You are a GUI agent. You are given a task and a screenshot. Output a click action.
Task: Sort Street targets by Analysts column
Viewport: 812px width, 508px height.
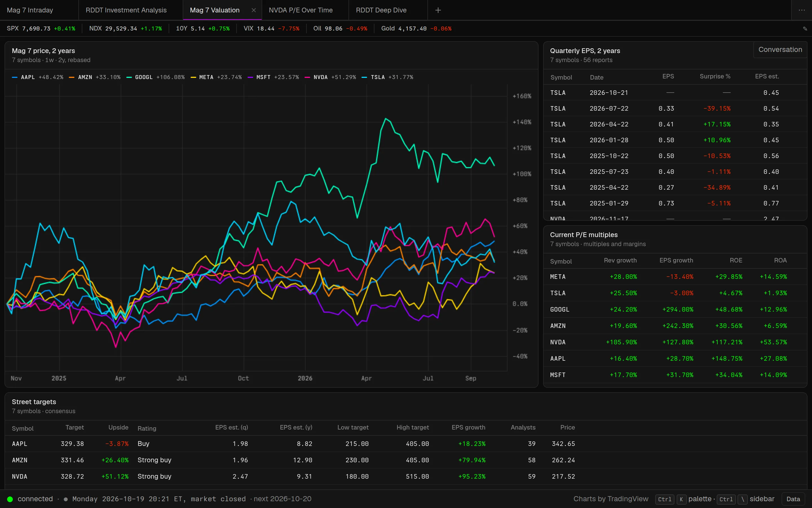click(523, 427)
